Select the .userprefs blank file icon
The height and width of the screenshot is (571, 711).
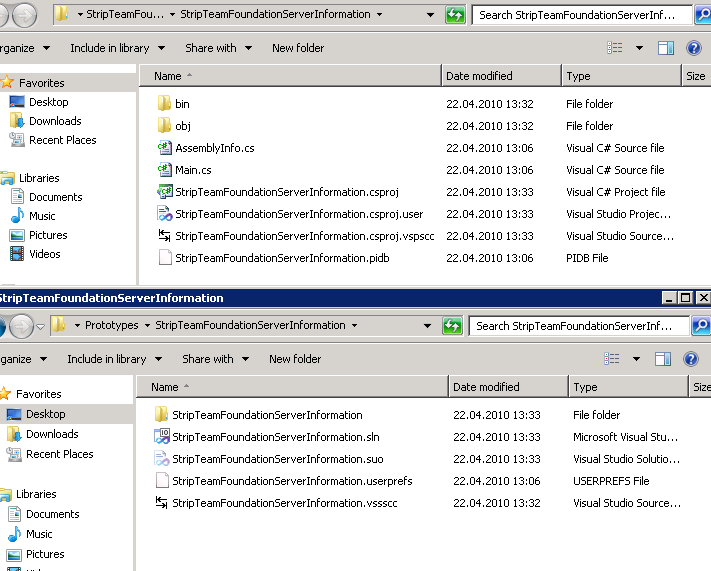pyautogui.click(x=161, y=481)
